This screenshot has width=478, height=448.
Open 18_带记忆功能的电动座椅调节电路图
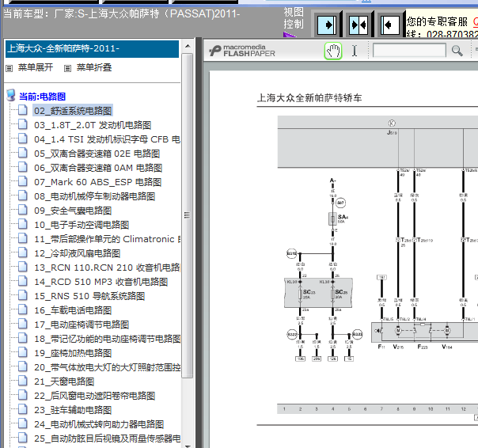[x=107, y=339]
